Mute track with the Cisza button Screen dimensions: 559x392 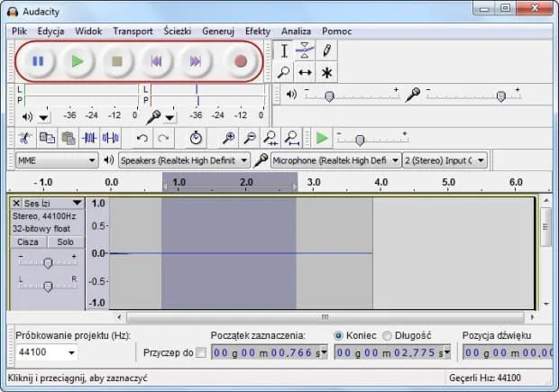(x=28, y=242)
